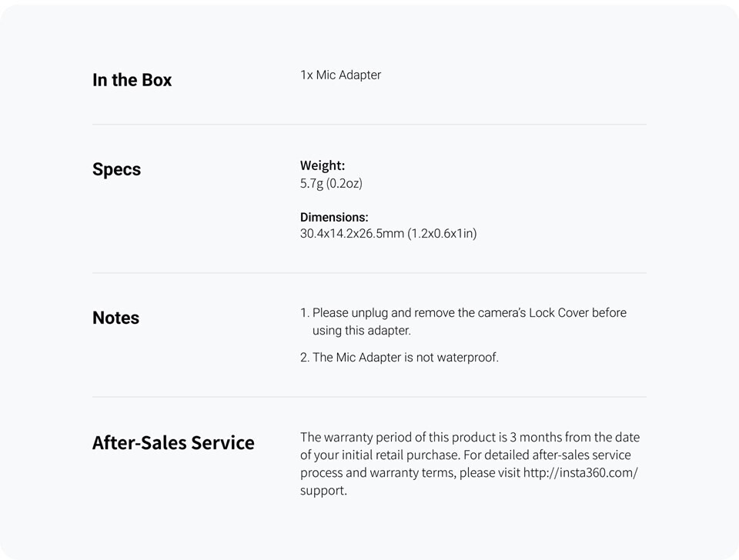Click the divider line below Specs section
The height and width of the screenshot is (560, 739).
click(369, 273)
